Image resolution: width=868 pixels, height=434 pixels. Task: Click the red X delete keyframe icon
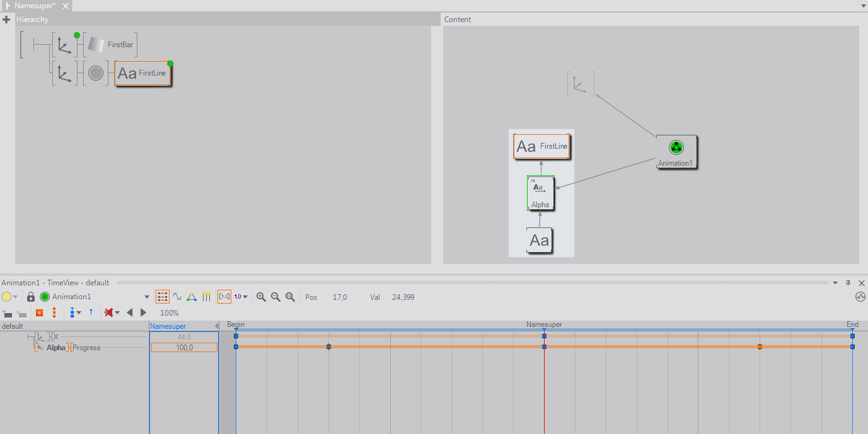pos(109,312)
